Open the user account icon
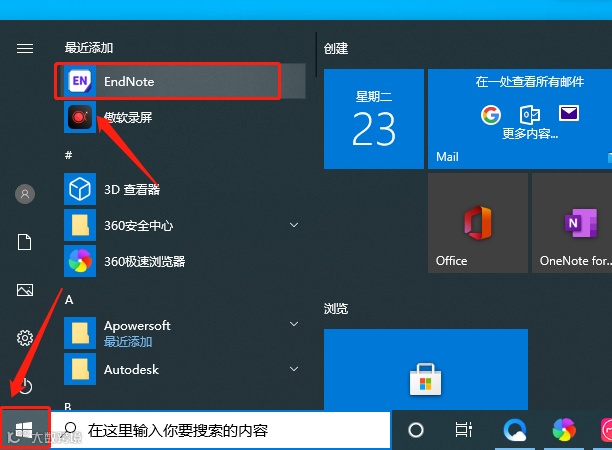 (x=25, y=194)
